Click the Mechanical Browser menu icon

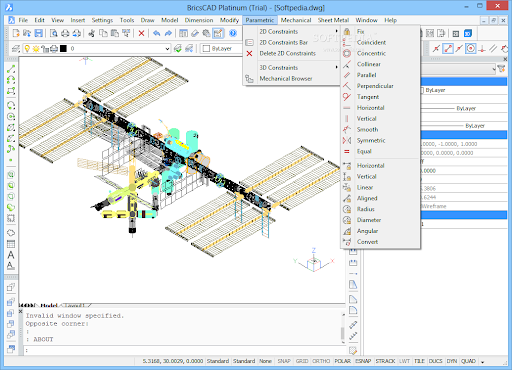point(249,79)
